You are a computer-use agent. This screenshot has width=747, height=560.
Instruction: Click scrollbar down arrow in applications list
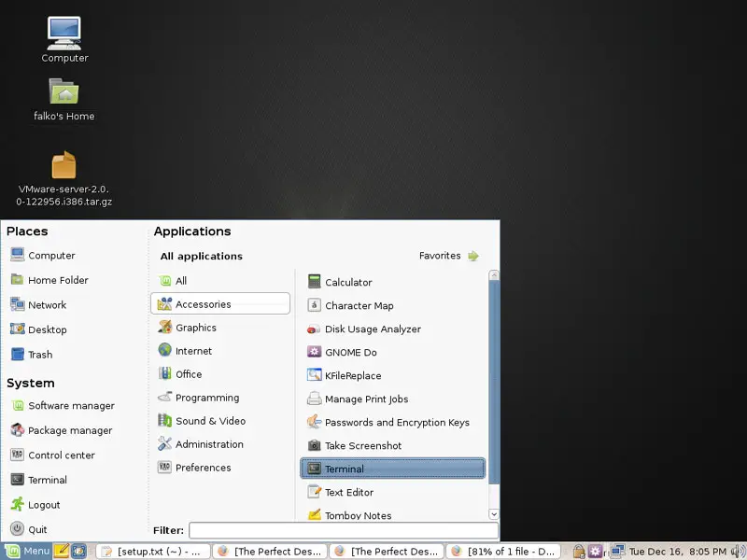pos(494,514)
